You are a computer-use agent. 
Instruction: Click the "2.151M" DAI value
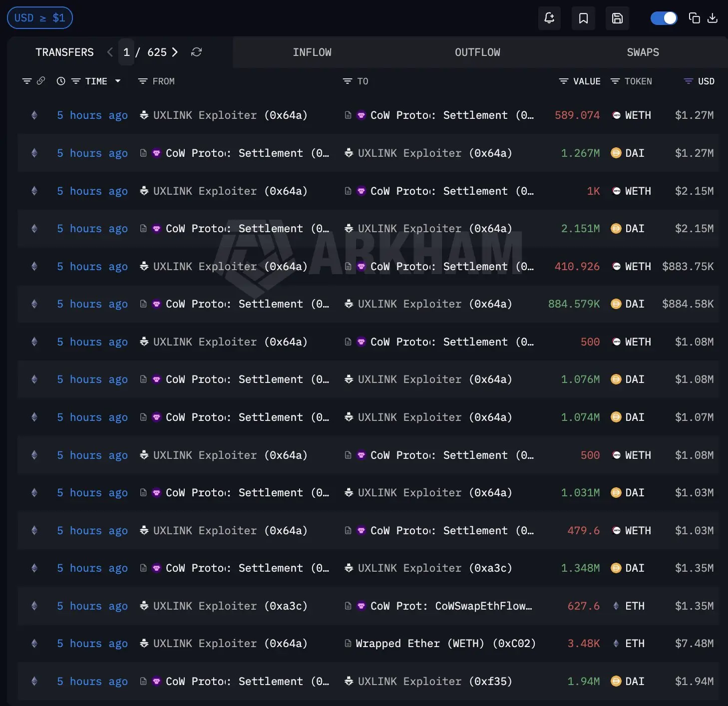point(580,229)
